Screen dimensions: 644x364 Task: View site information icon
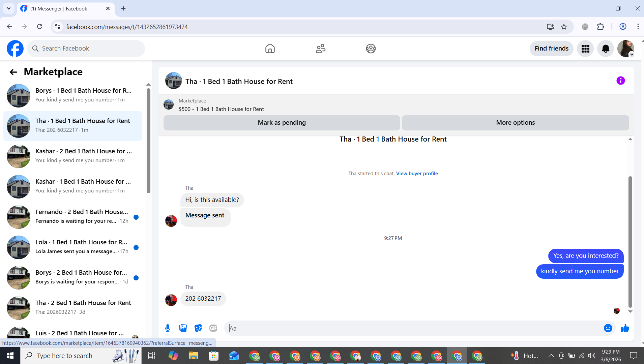click(58, 27)
